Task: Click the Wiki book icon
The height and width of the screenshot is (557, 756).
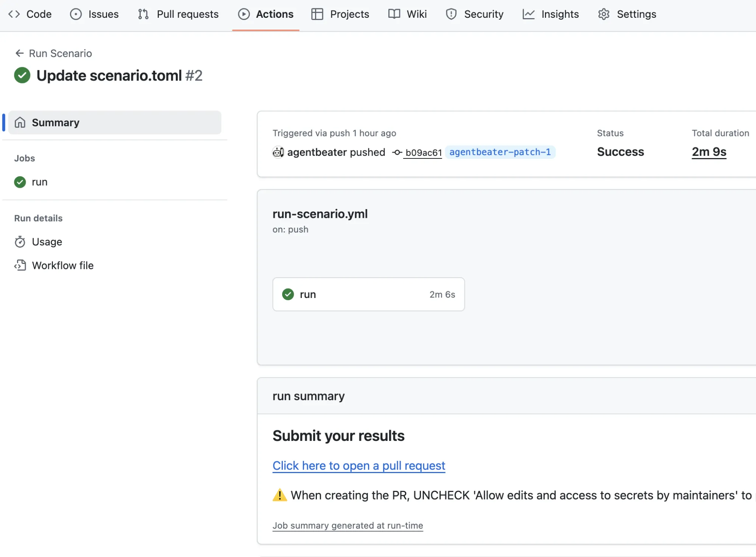Action: pos(393,14)
